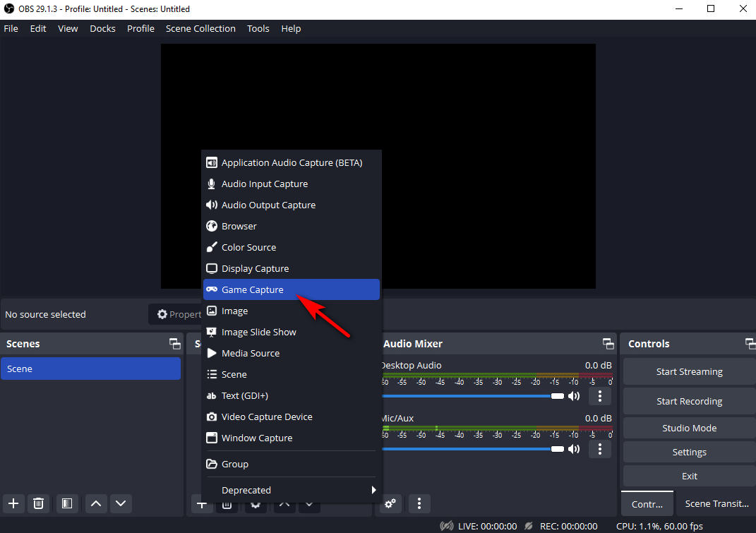This screenshot has width=756, height=533.
Task: Open advanced audio properties gears icon
Action: click(390, 503)
